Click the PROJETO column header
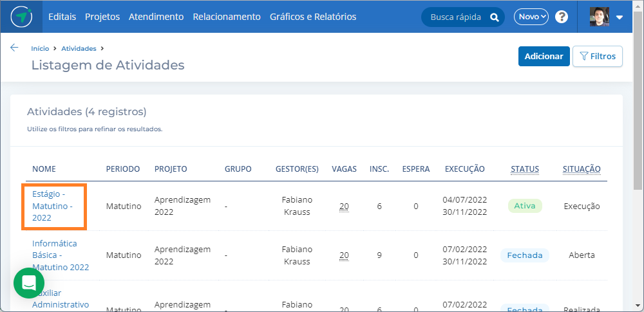This screenshot has height=312, width=644. 171,169
